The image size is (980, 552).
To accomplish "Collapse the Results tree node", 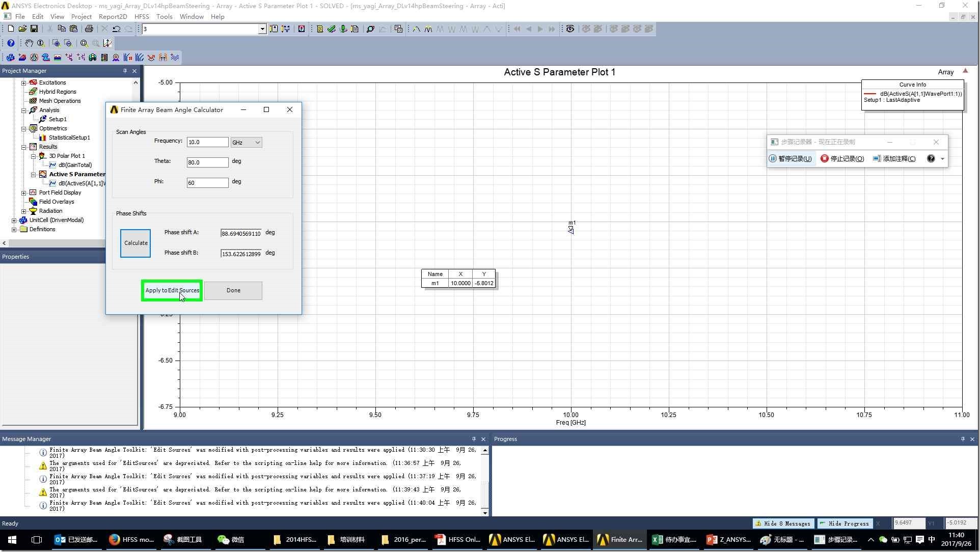I will [x=23, y=147].
